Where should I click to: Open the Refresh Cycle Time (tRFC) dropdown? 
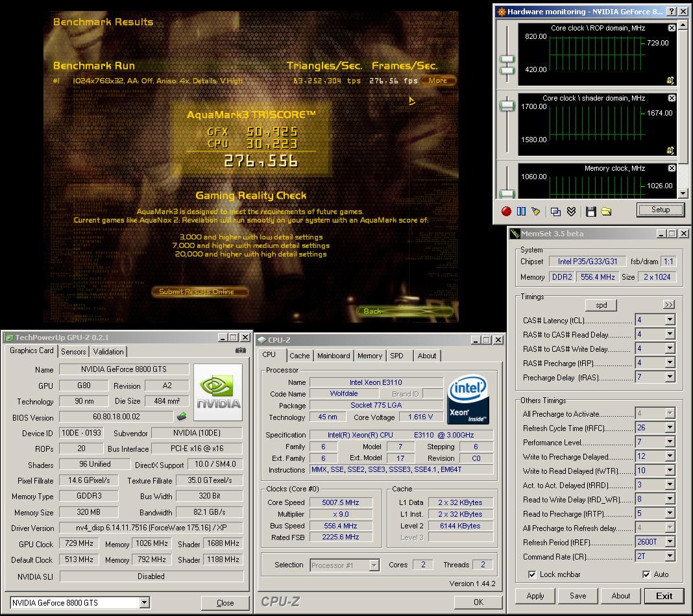pos(670,427)
